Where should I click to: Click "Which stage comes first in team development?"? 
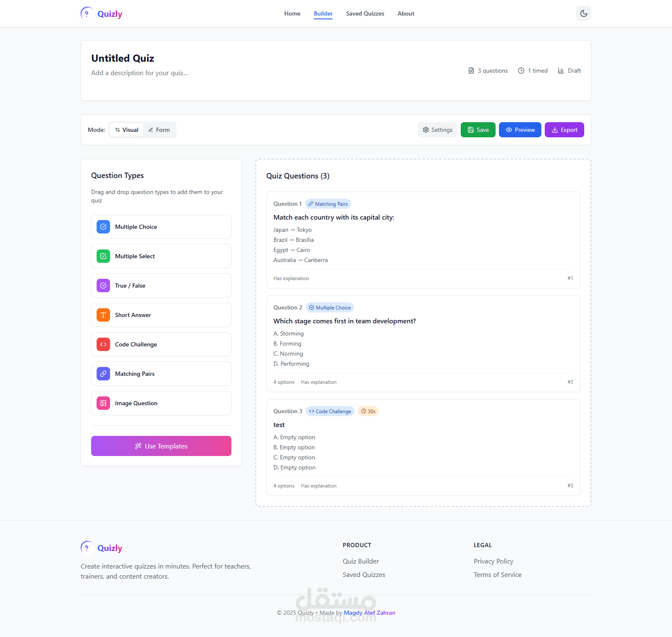[344, 321]
